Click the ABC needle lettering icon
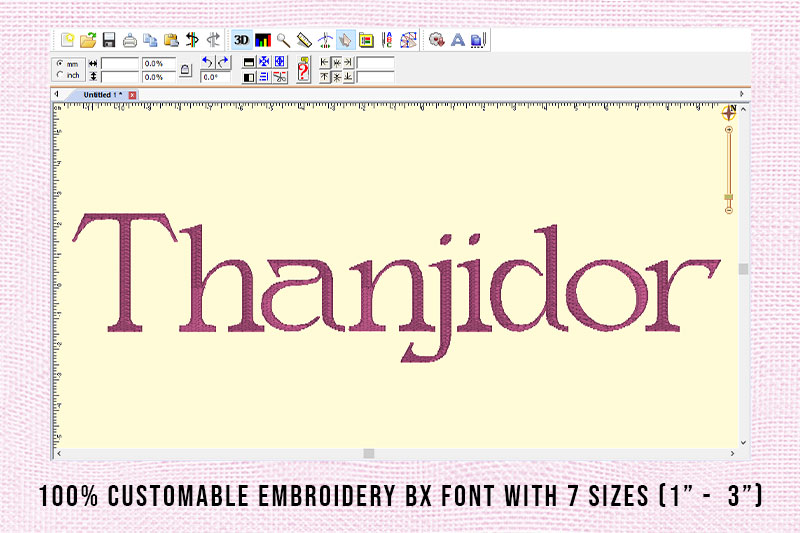The height and width of the screenshot is (533, 800). [387, 40]
